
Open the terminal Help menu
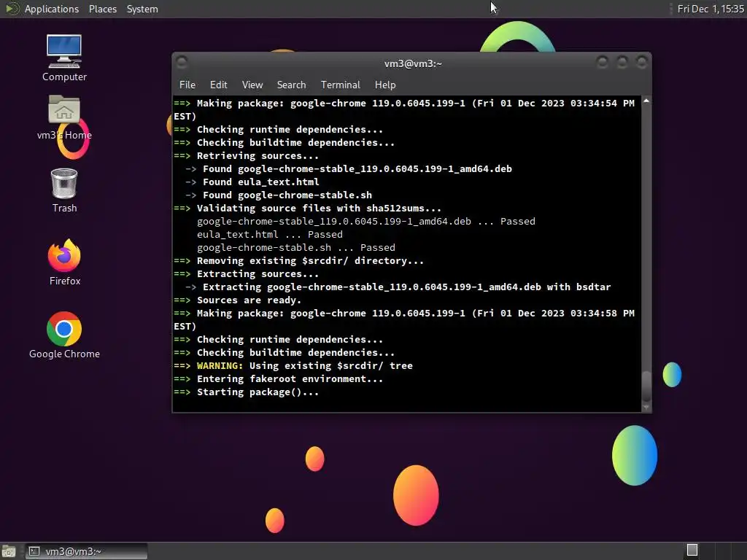tap(385, 85)
